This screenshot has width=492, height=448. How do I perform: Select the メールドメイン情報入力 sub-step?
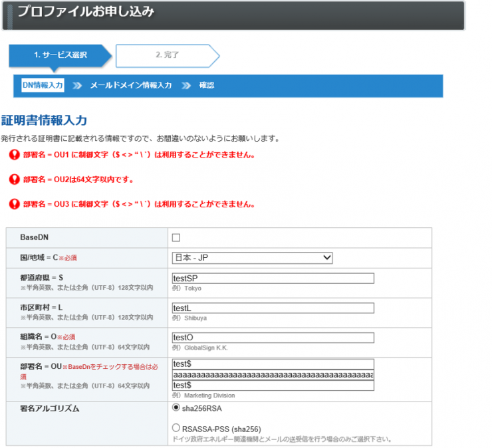point(131,85)
